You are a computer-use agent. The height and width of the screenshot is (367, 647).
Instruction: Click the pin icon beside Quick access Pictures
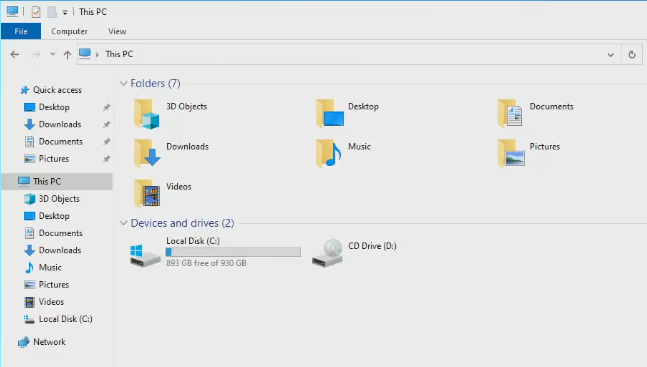pos(106,159)
